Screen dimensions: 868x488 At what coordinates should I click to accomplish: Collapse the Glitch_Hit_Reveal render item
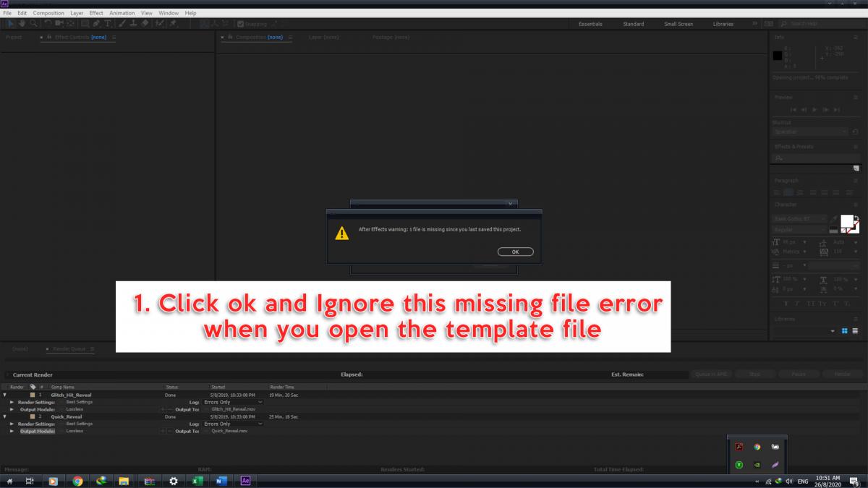point(5,395)
